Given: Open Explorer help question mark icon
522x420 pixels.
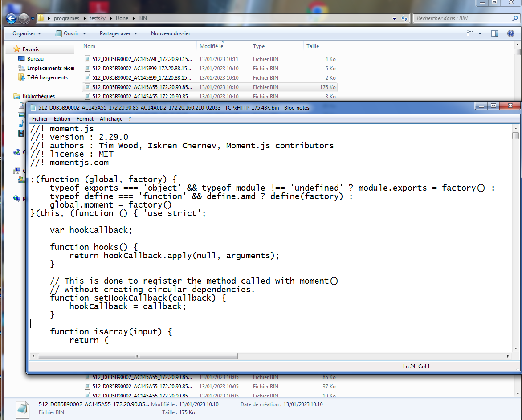Looking at the screenshot, I should (x=511, y=33).
